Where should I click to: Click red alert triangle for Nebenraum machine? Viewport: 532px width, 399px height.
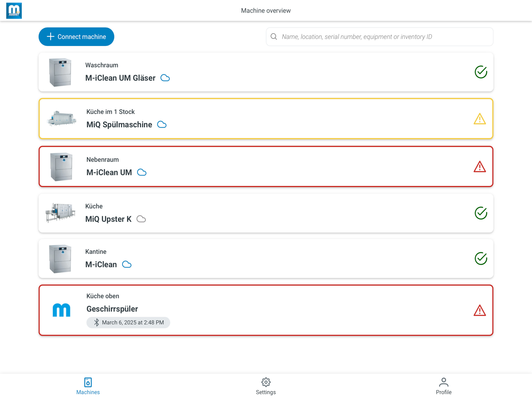point(480,167)
